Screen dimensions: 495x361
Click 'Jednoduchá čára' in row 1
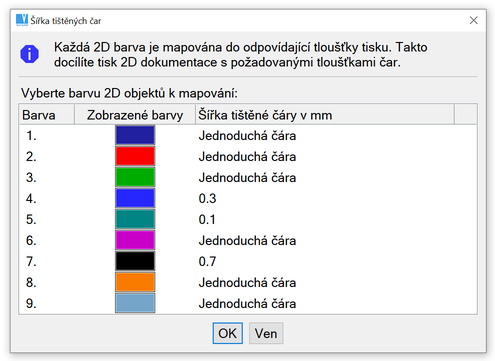click(x=247, y=136)
